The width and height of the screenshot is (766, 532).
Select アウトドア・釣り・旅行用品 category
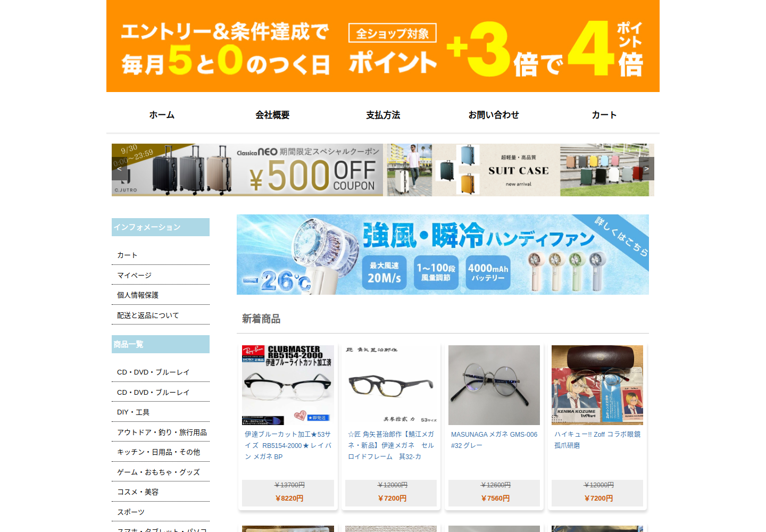162,433
